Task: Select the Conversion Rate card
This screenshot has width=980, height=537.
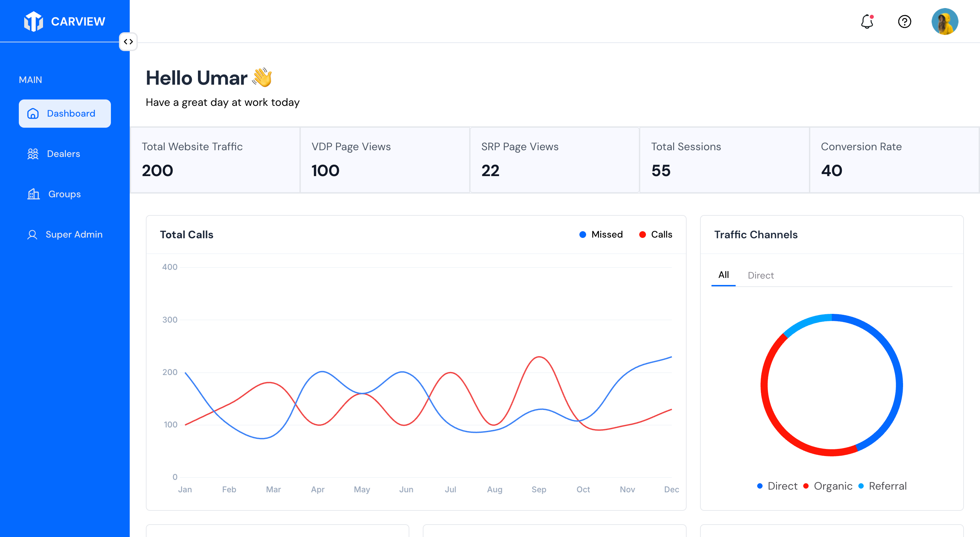Action: (x=894, y=160)
